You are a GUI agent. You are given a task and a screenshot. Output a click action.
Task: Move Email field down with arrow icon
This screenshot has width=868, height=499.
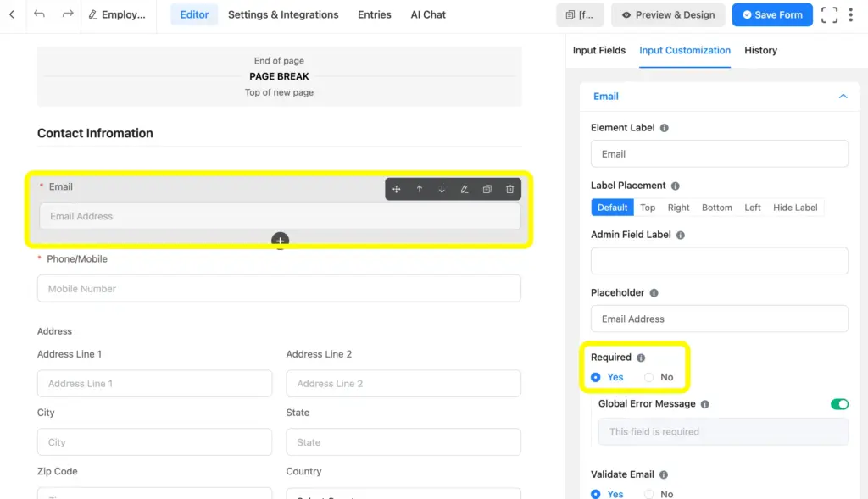tap(442, 189)
